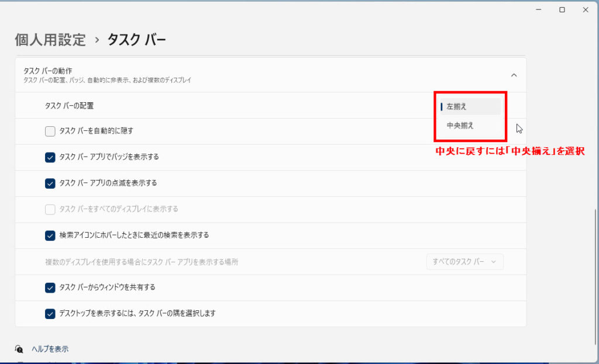Close the Settings window
599x364 pixels.
[585, 10]
